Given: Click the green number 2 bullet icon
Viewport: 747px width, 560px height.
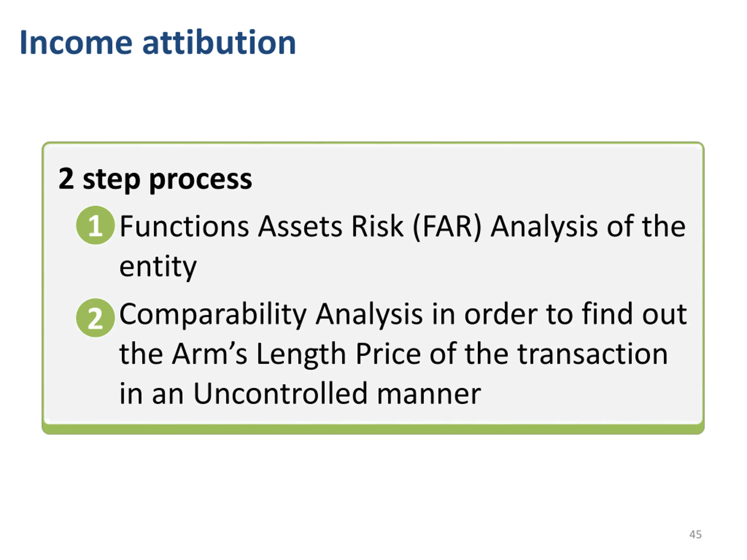Looking at the screenshot, I should [95, 318].
